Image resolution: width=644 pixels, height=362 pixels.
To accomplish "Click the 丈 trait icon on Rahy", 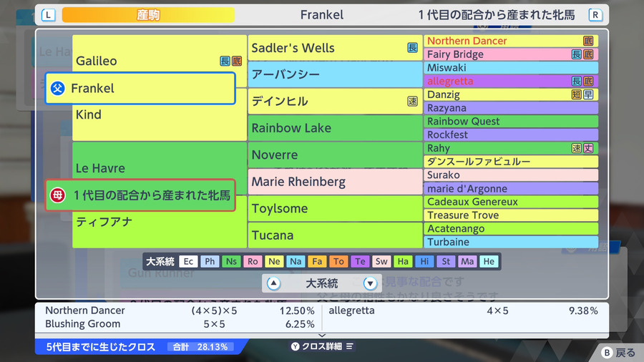I will point(589,148).
